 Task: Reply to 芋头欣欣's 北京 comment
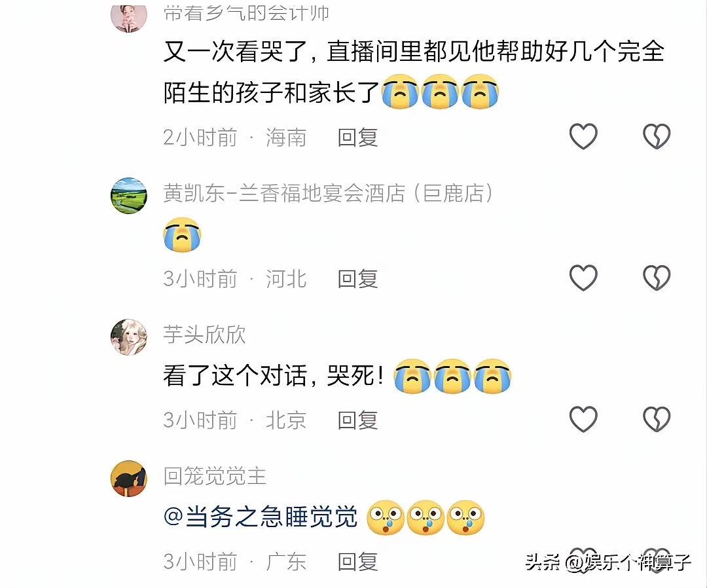(357, 420)
